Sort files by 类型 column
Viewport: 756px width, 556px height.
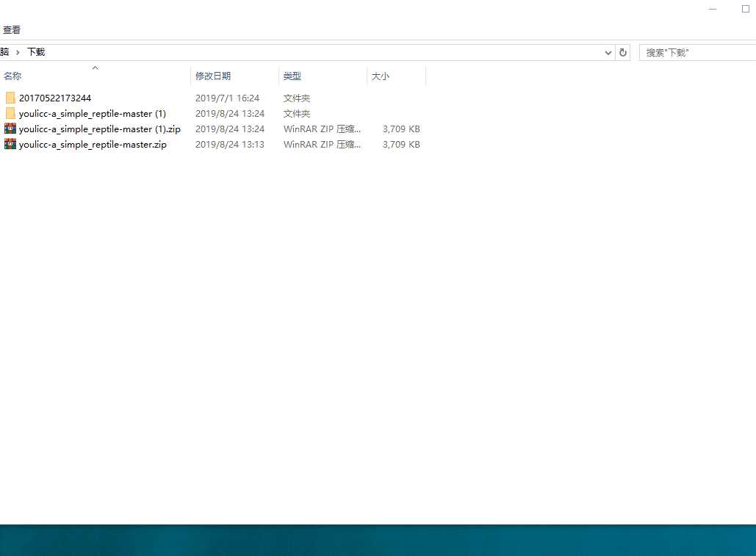click(292, 76)
